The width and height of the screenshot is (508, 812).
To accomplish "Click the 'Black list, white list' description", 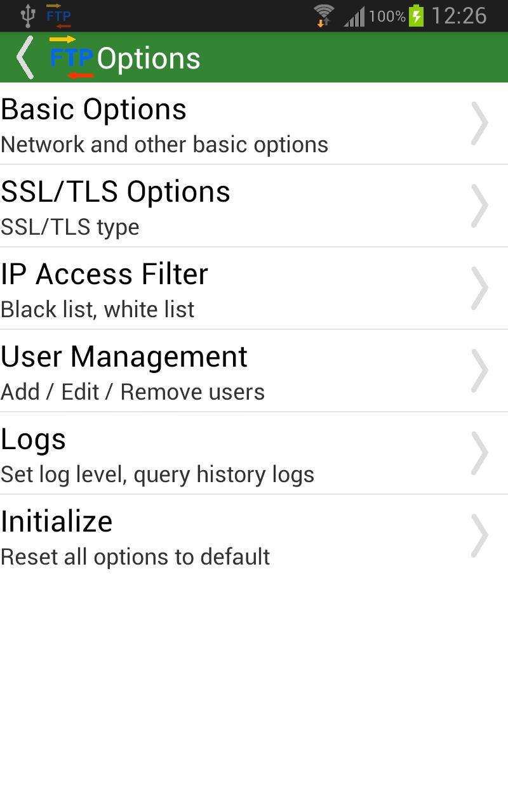I will [x=97, y=310].
